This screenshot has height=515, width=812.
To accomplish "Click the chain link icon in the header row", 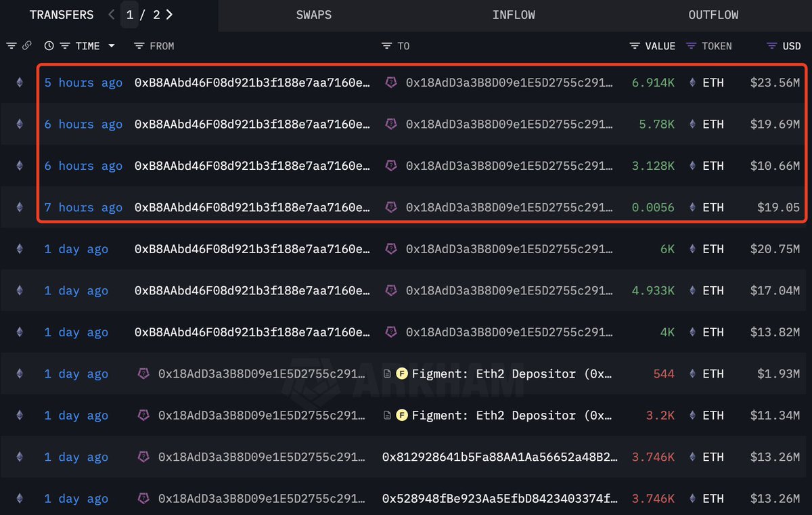I will [27, 45].
